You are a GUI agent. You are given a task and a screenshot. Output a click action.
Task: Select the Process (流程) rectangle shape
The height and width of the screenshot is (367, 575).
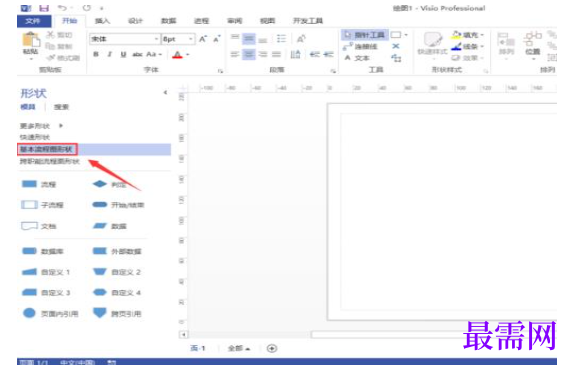39,184
